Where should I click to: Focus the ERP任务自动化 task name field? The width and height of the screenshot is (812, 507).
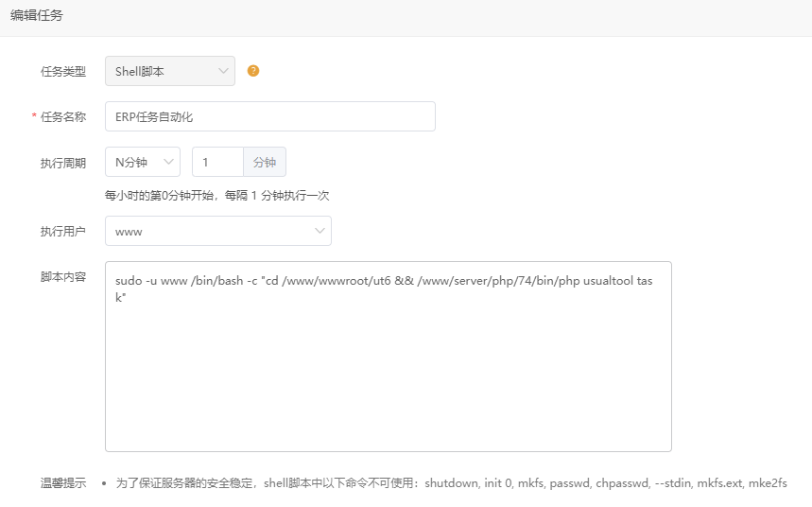tap(269, 116)
